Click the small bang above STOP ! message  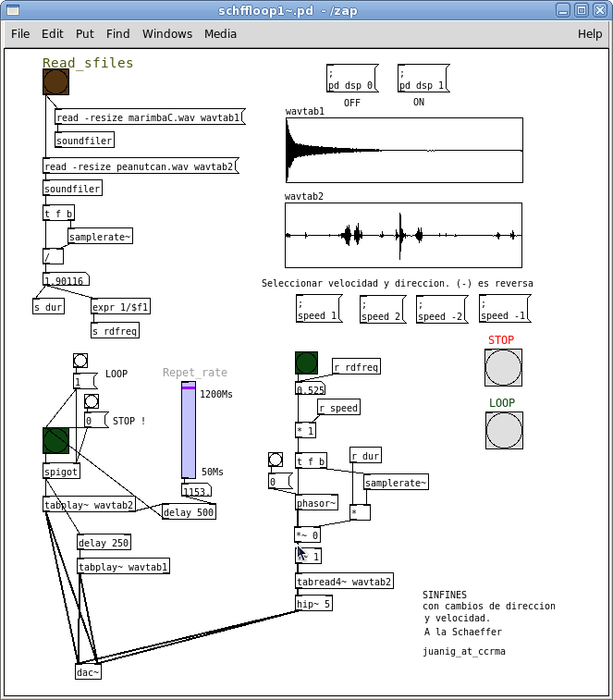92,401
